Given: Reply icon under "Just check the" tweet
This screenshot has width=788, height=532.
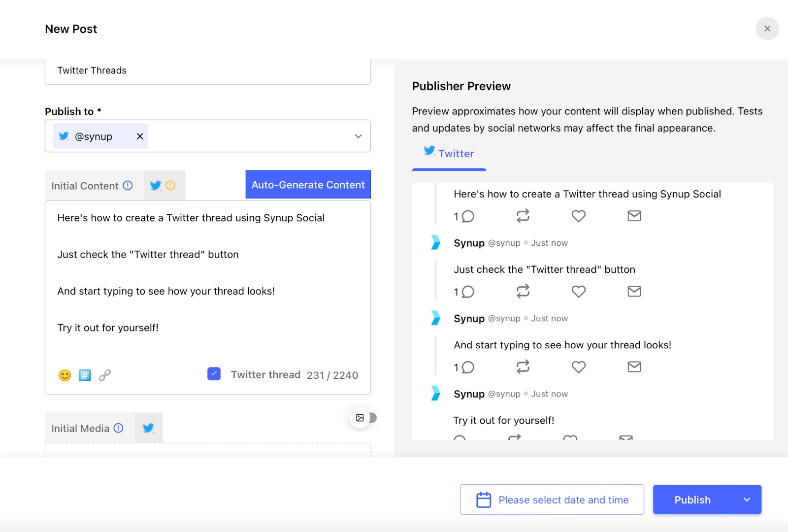Looking at the screenshot, I should [x=468, y=292].
